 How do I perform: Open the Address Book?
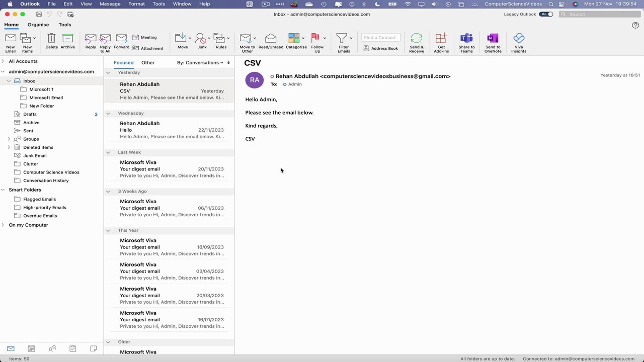tap(381, 48)
